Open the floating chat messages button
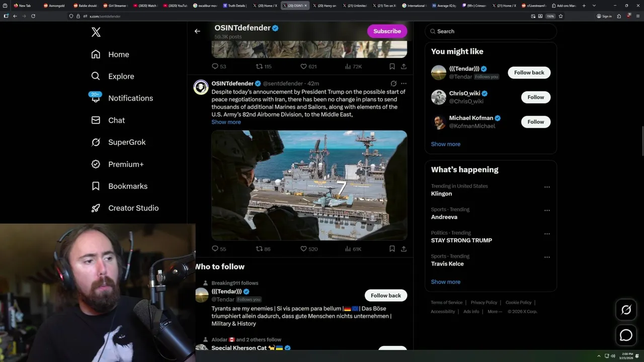 pos(626,335)
